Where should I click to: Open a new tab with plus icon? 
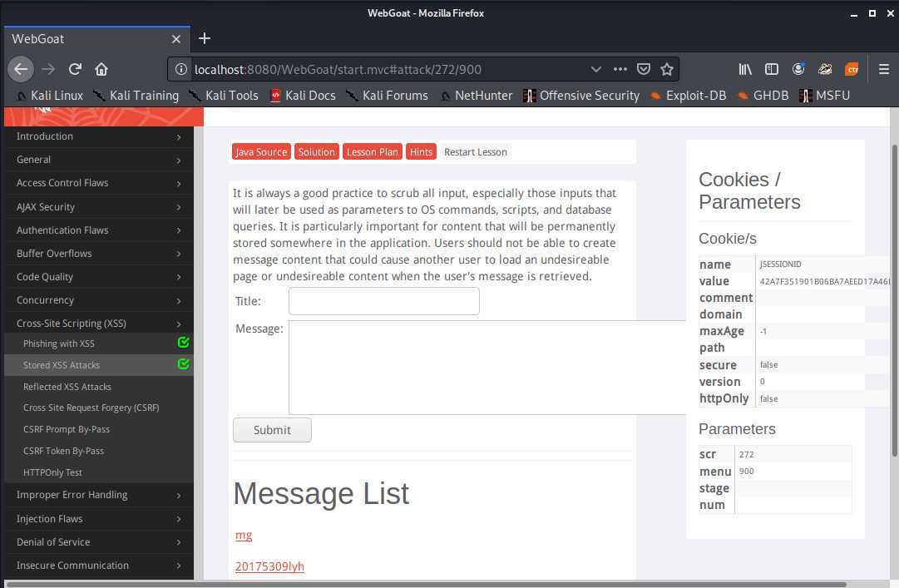[x=204, y=38]
